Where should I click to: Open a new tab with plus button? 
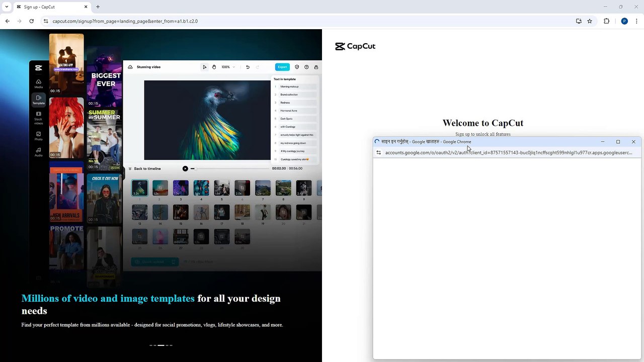(x=98, y=7)
